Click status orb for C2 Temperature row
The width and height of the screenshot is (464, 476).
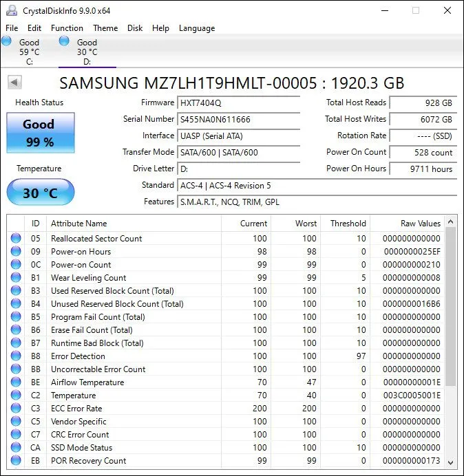pyautogui.click(x=16, y=395)
